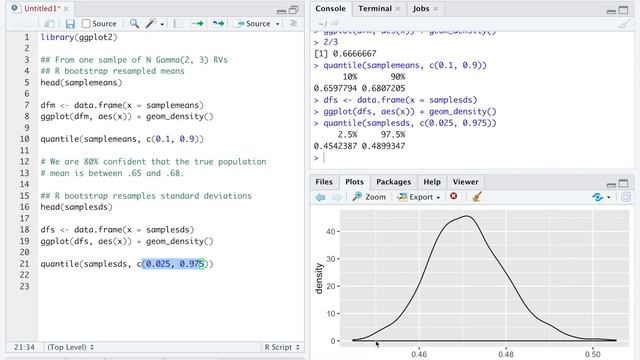Remove the current plot with red X
The image size is (640, 360).
click(453, 196)
